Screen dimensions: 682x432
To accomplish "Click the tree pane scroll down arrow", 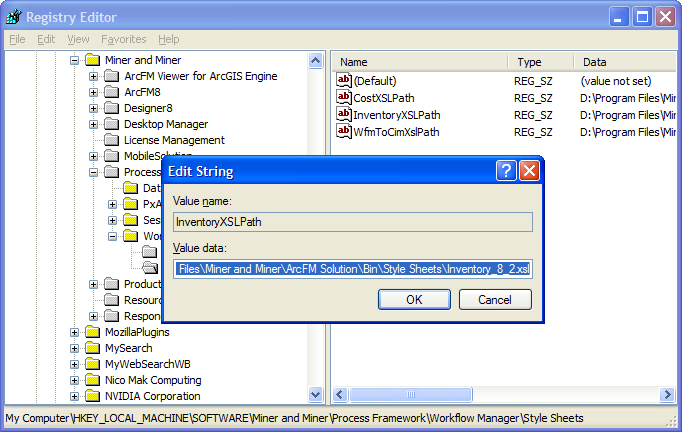I will pos(316,395).
